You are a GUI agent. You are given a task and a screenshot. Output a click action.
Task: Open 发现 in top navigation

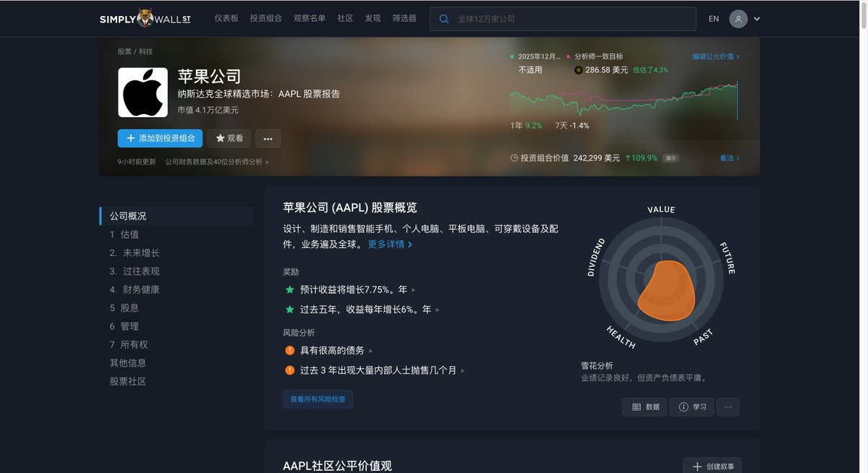(373, 19)
